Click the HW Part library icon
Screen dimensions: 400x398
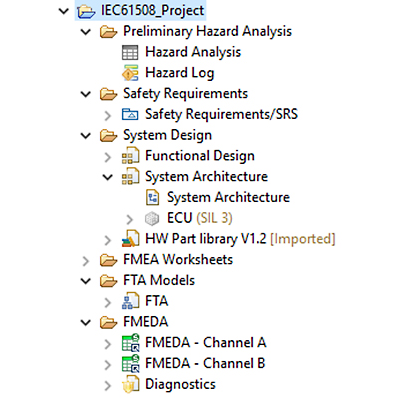pos(130,239)
